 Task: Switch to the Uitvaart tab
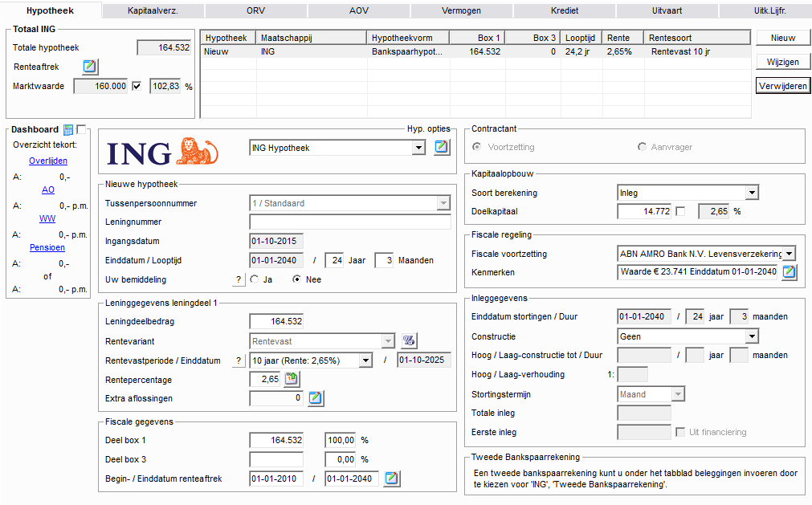tap(667, 10)
